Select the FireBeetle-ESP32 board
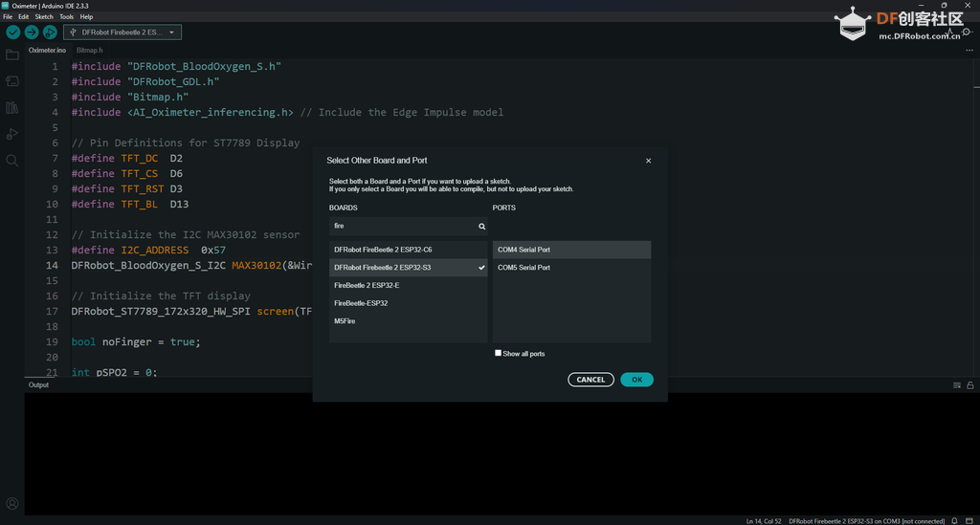 coord(408,303)
